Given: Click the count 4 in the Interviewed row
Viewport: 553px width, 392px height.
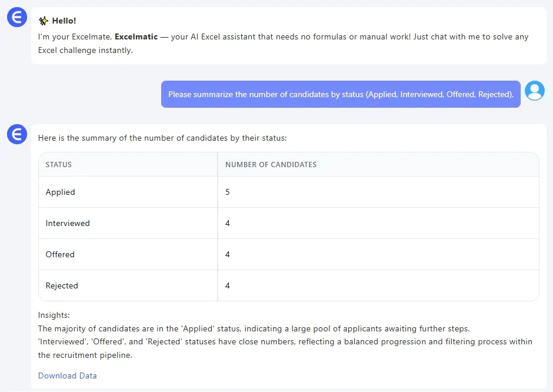Looking at the screenshot, I should (228, 223).
